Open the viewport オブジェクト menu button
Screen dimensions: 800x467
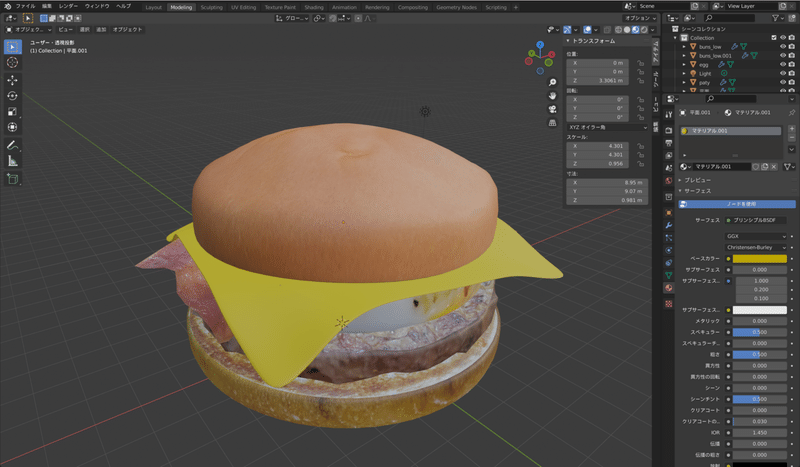pyautogui.click(x=127, y=30)
